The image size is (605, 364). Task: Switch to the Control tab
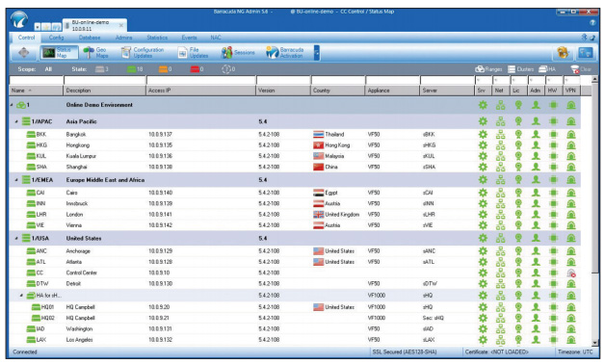[x=26, y=38]
